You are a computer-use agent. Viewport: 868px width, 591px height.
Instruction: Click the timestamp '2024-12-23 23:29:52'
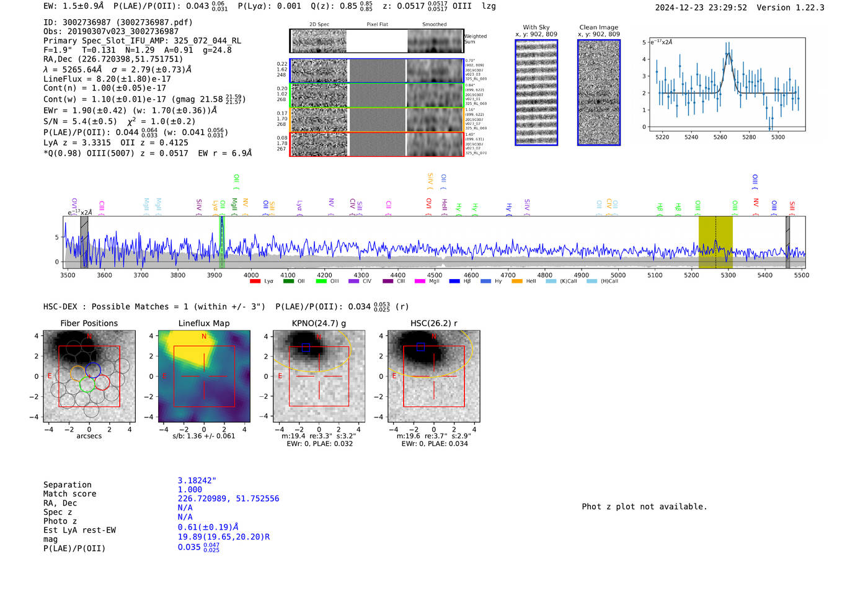pyautogui.click(x=701, y=8)
